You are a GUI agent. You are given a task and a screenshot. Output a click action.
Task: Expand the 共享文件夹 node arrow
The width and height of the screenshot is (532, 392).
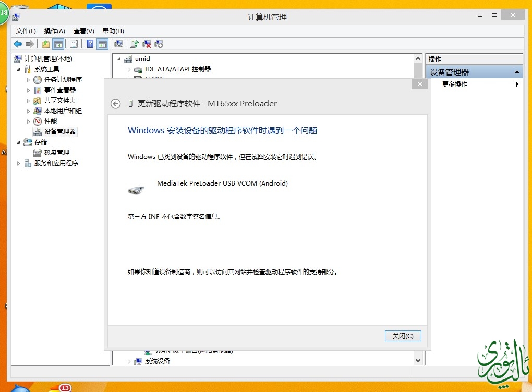click(x=28, y=101)
